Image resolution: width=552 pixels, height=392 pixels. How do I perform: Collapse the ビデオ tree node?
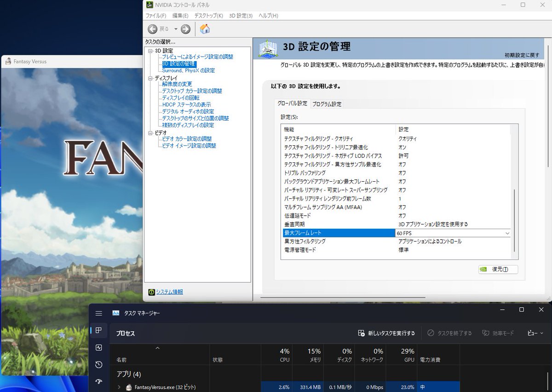click(x=150, y=133)
